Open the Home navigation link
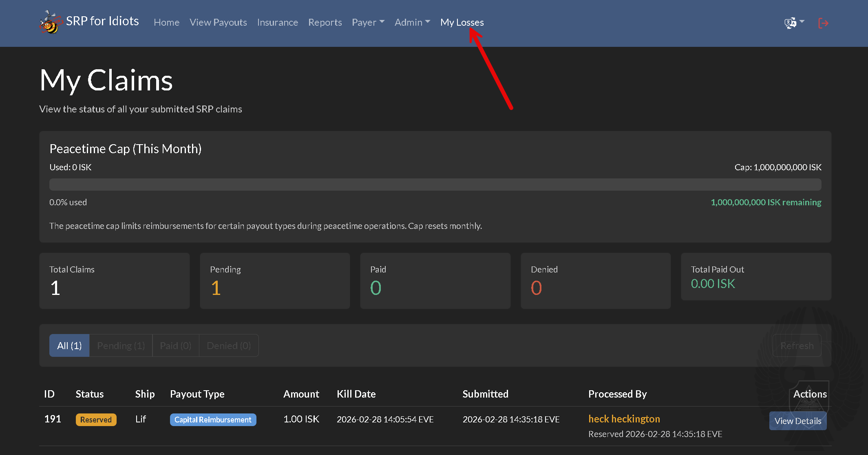Screen dimensions: 868x455 point(166,22)
